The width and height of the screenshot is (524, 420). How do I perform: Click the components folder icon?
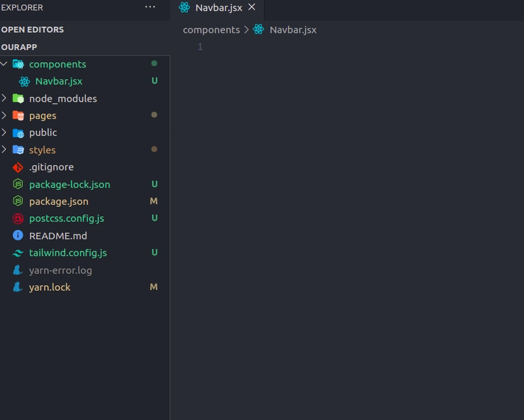[18, 64]
